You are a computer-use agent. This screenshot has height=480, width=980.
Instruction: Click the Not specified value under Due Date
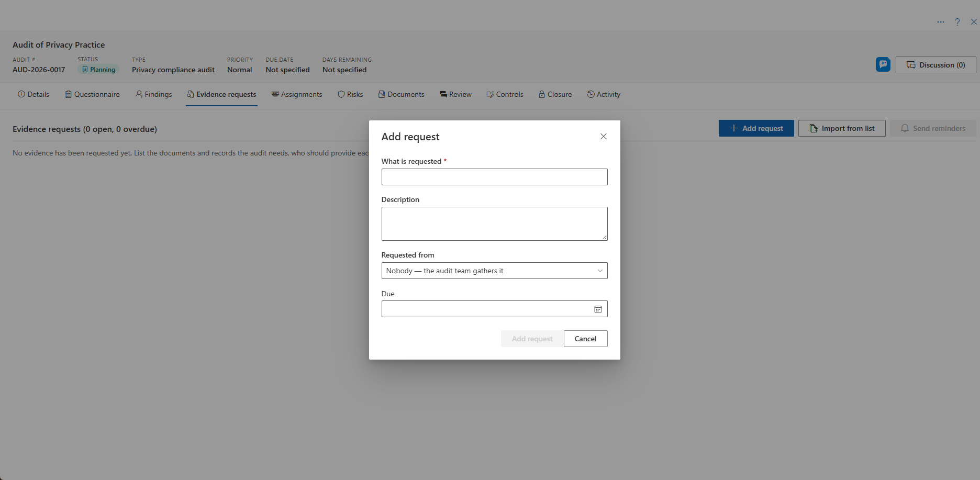click(x=287, y=70)
